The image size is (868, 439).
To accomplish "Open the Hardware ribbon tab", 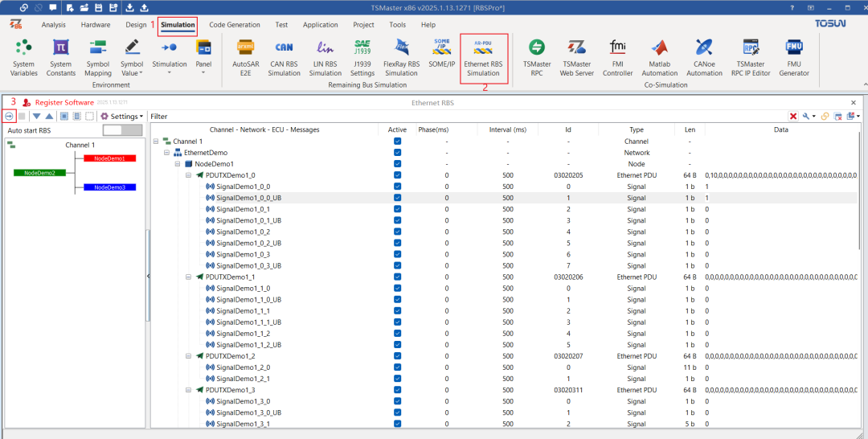I will click(x=96, y=25).
